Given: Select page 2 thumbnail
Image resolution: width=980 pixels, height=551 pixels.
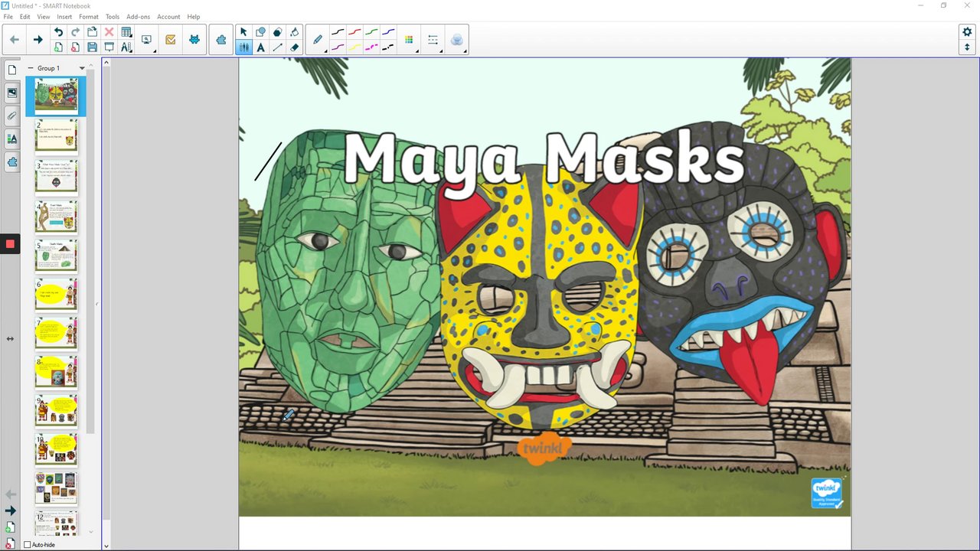Looking at the screenshot, I should (56, 136).
